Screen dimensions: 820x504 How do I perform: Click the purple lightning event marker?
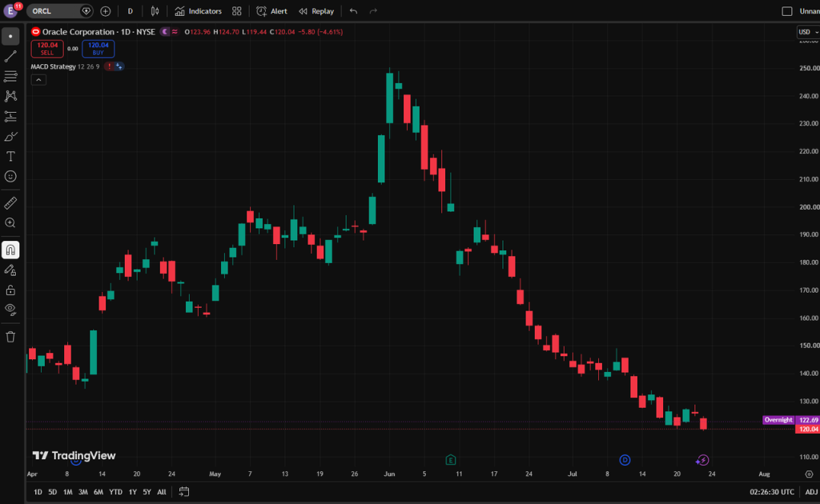(x=703, y=460)
